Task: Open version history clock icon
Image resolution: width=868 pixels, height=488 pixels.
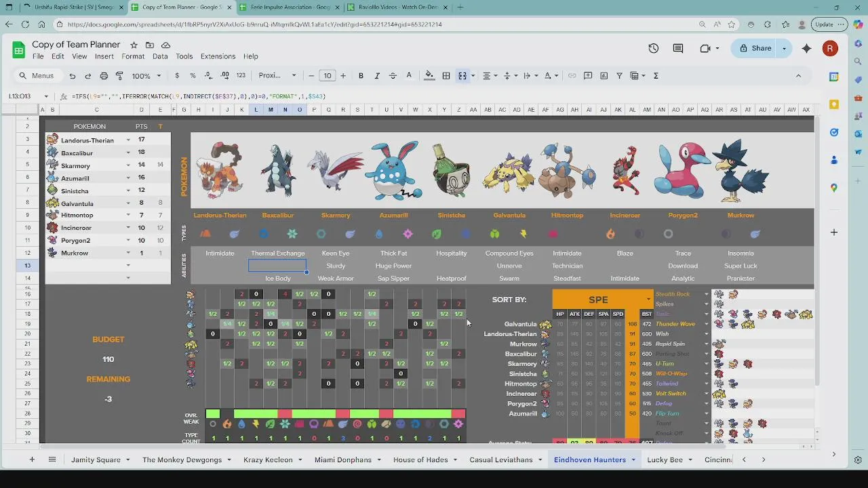Action: coord(653,48)
